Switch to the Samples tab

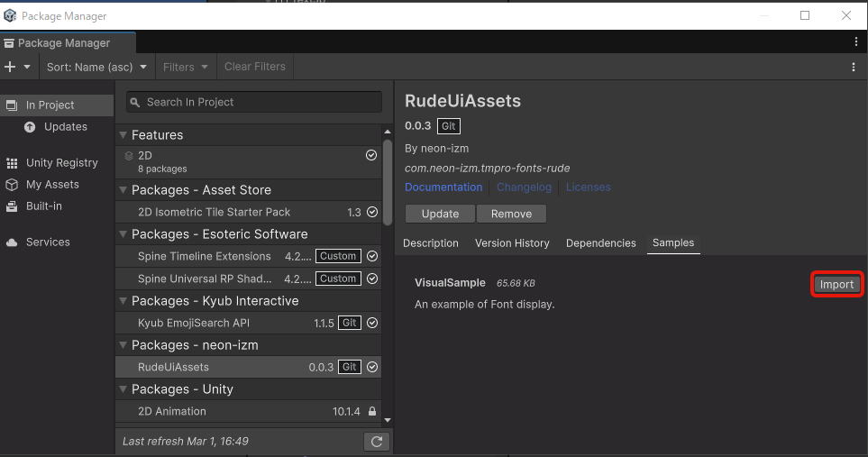pos(673,243)
